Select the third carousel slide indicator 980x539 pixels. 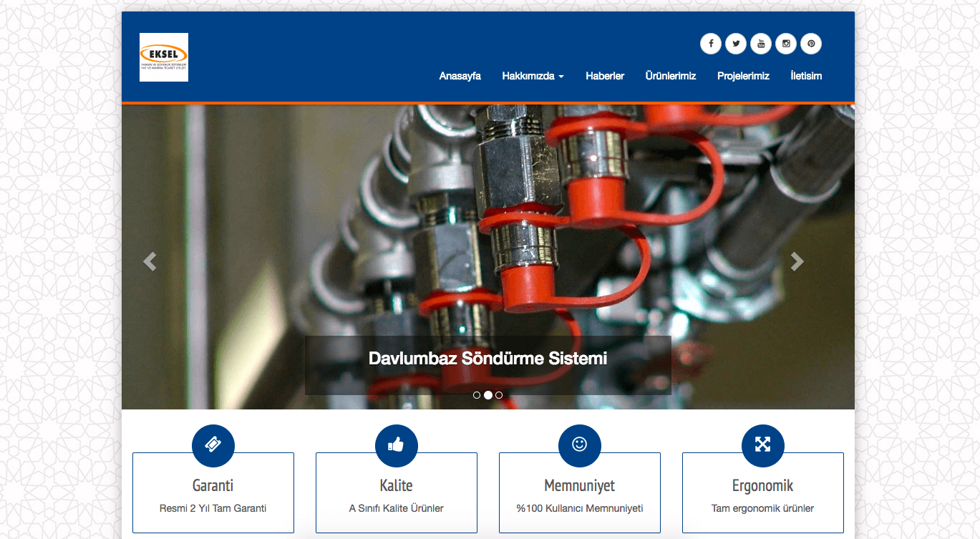coord(499,395)
